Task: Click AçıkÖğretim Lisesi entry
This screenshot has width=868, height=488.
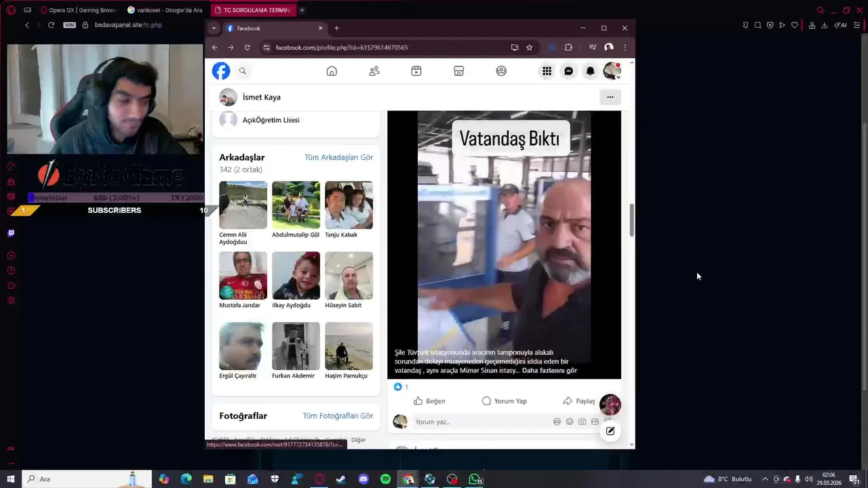Action: pyautogui.click(x=271, y=120)
